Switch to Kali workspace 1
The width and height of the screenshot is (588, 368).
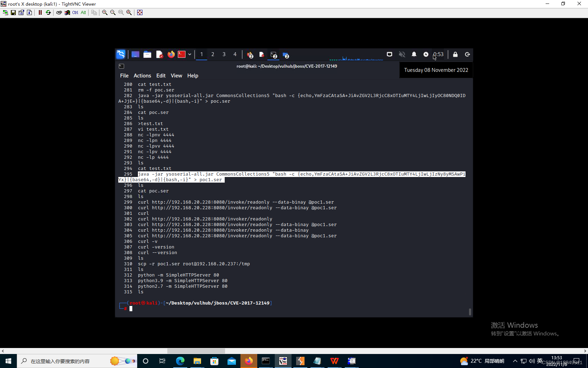pyautogui.click(x=202, y=54)
